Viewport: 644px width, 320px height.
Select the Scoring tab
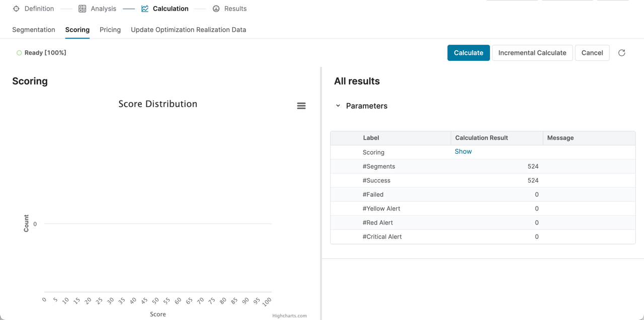[77, 30]
